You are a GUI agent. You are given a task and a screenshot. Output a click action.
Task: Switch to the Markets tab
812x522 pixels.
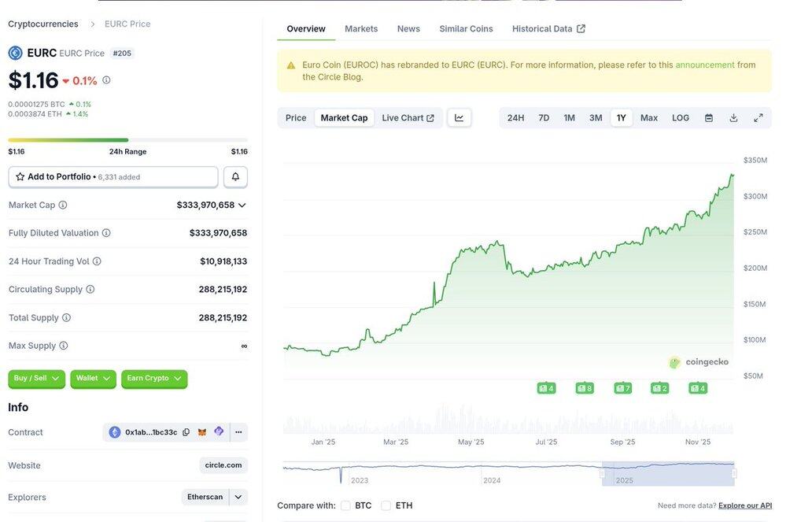(361, 29)
